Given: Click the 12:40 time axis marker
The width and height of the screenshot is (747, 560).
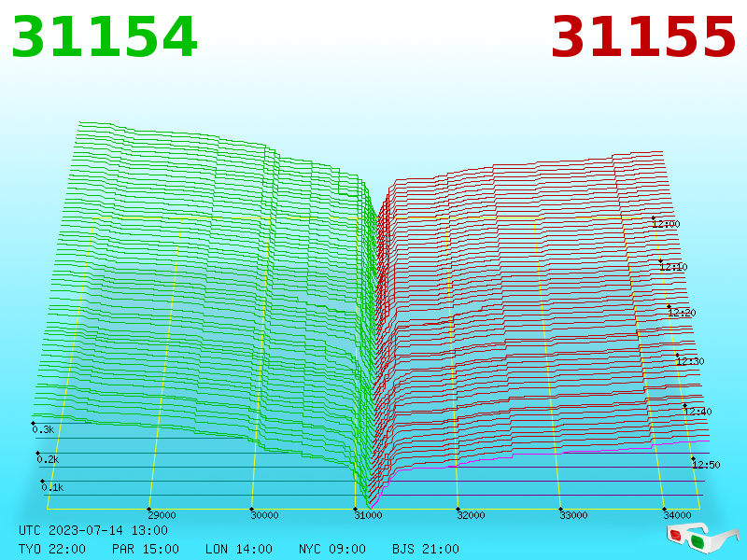Looking at the screenshot, I should click(x=698, y=412).
